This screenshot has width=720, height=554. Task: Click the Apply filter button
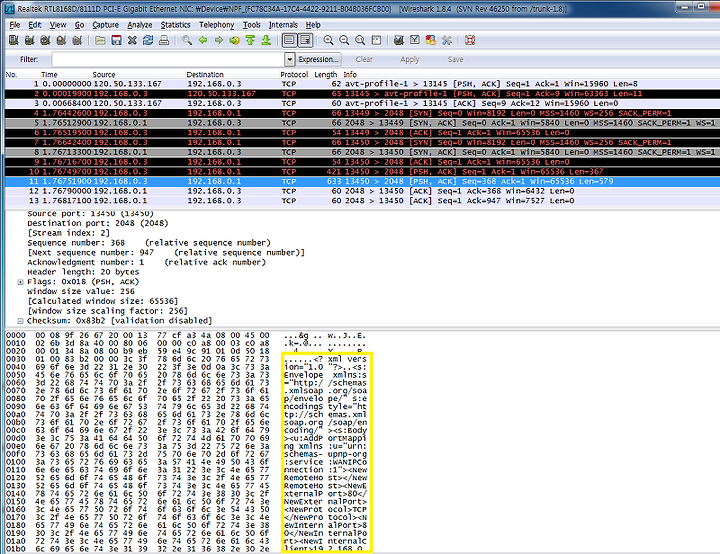[410, 59]
